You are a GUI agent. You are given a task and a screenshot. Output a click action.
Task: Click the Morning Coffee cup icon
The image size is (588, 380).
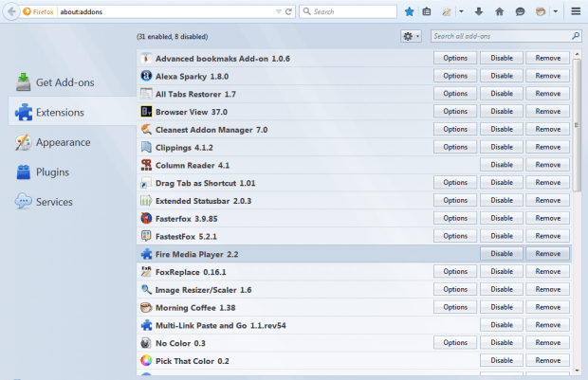point(146,307)
